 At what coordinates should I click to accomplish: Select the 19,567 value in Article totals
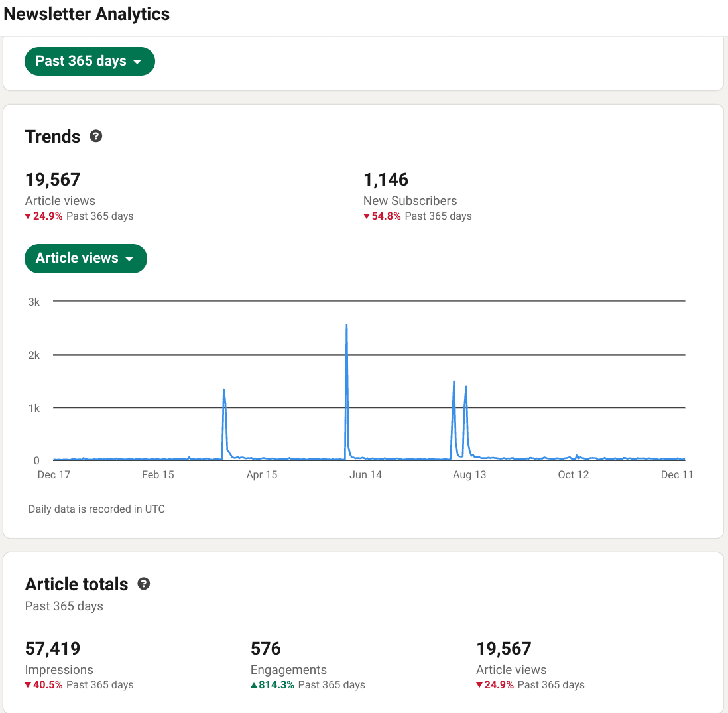click(x=504, y=649)
